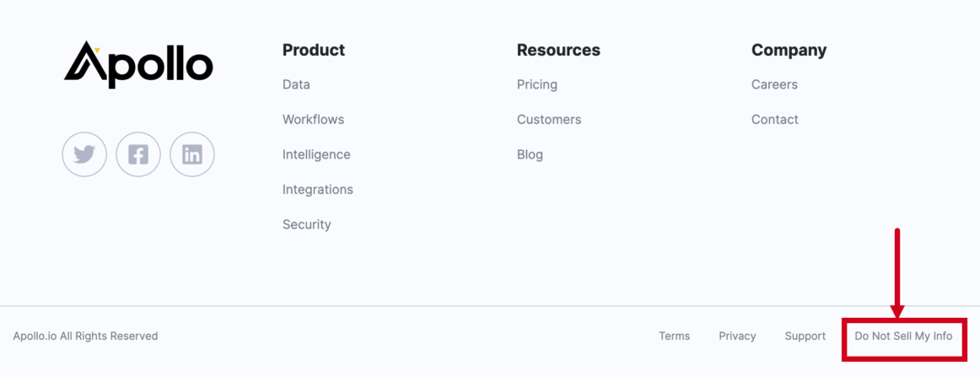Click the Product column heading
The height and width of the screenshot is (377, 980).
[314, 50]
